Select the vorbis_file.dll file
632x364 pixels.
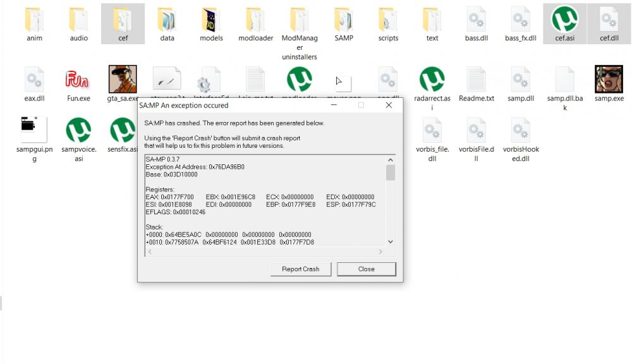(x=432, y=140)
